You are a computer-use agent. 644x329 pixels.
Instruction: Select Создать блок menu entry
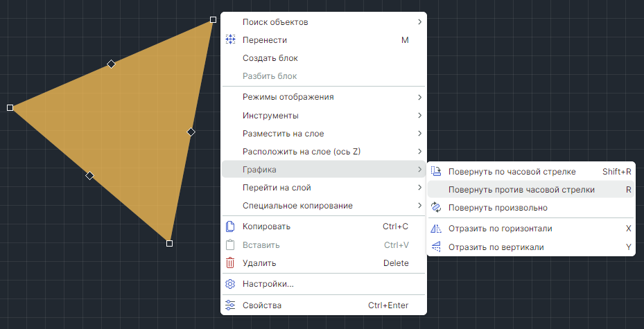coord(324,58)
